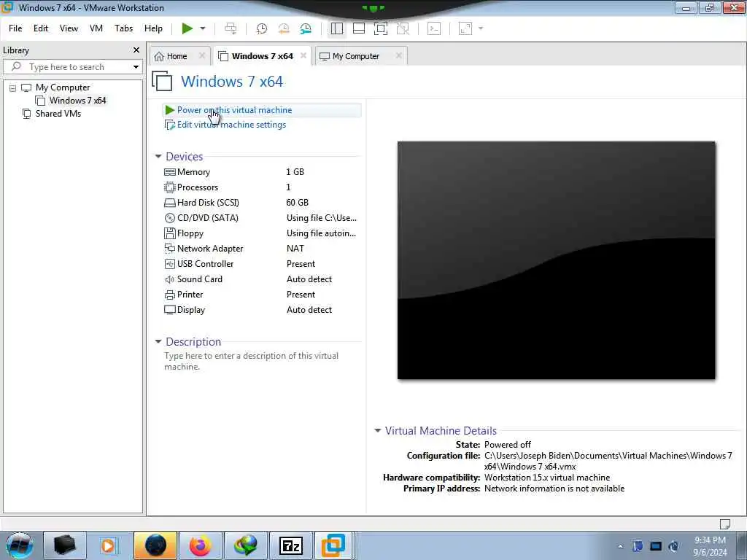
Task: Click the Unity mode toolbar icon
Action: coord(403,28)
